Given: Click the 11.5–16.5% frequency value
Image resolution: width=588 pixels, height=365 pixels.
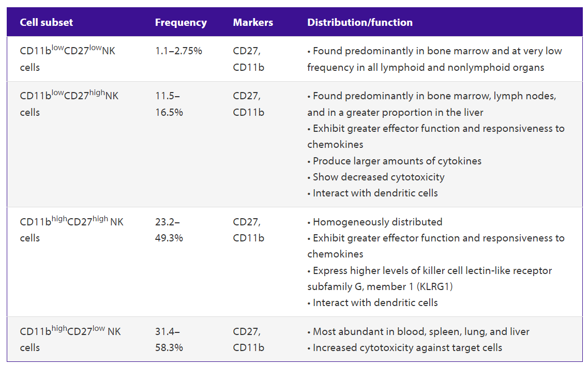Looking at the screenshot, I should (169, 104).
